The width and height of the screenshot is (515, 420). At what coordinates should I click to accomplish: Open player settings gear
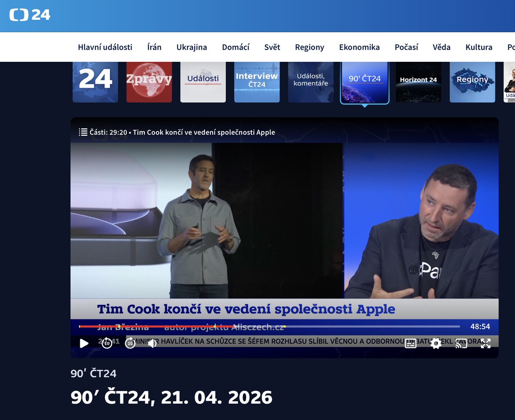coord(436,344)
